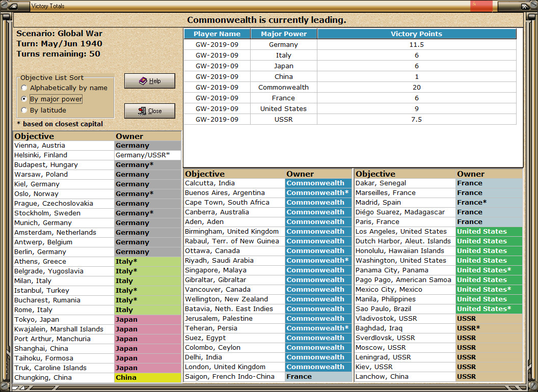This screenshot has width=538, height=392.
Task: Click the Victory Points column header
Action: [417, 34]
